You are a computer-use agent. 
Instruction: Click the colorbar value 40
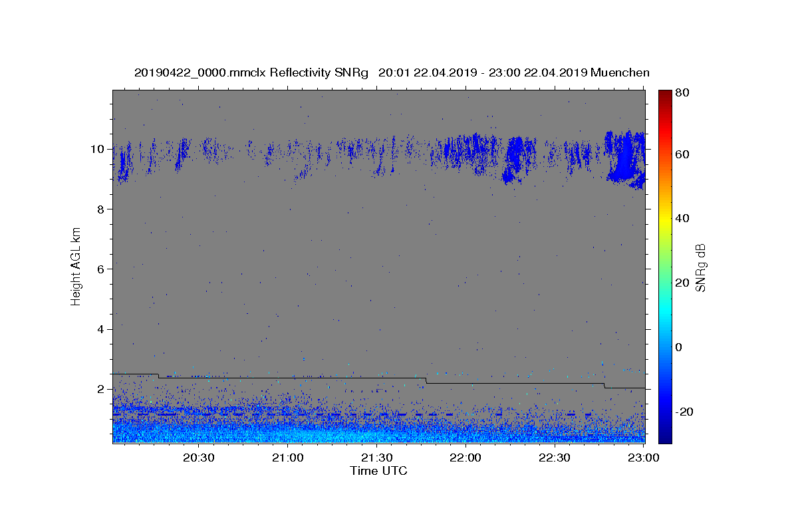pos(682,218)
